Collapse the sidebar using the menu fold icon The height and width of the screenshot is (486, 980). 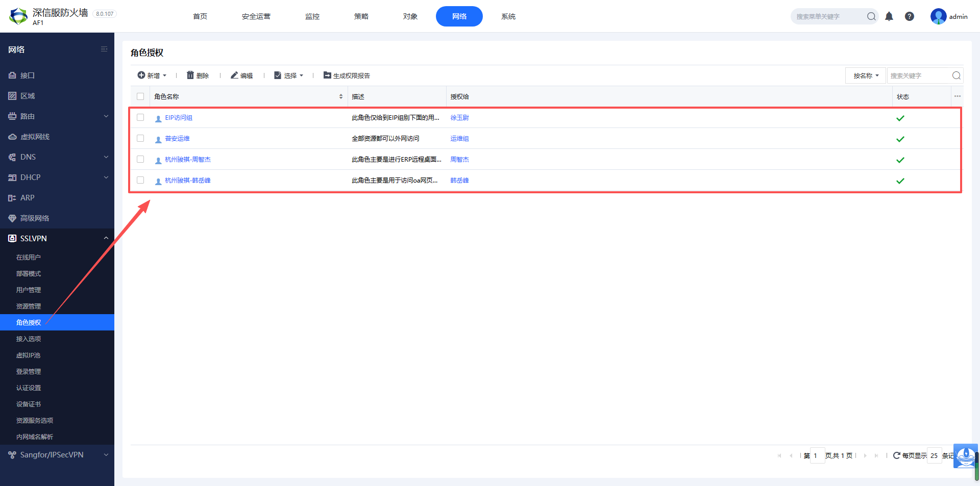pyautogui.click(x=104, y=49)
